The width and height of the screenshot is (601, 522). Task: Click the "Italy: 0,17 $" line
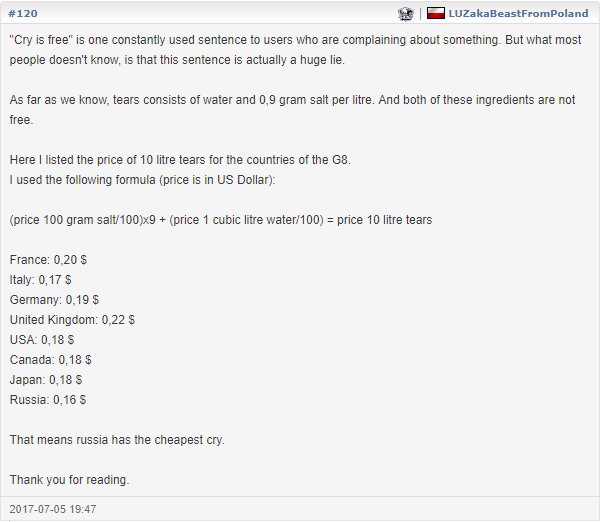pyautogui.click(x=41, y=279)
